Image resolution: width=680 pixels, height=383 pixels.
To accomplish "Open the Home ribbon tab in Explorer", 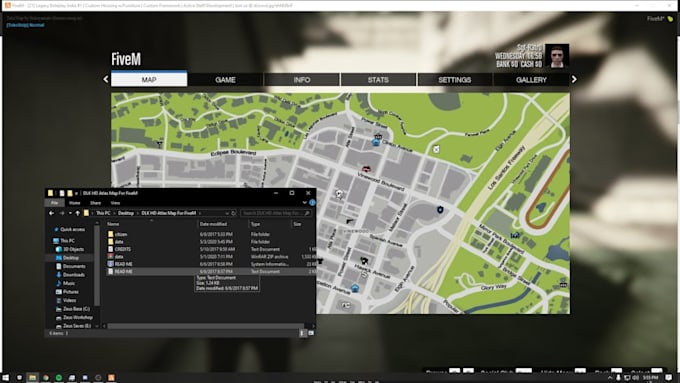I will 75,203.
